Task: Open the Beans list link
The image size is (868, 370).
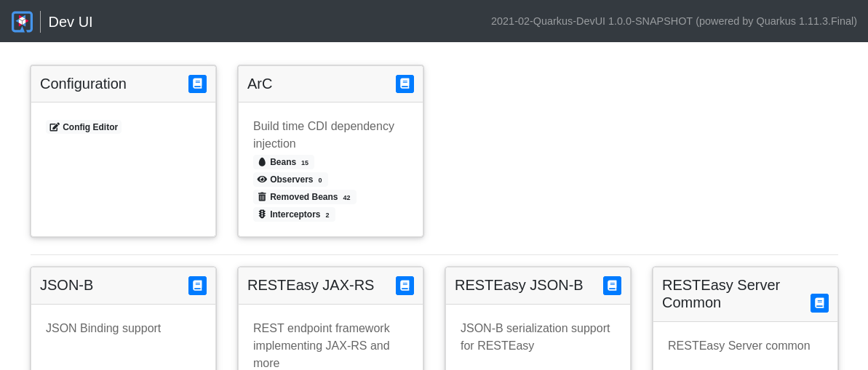Action: [284, 162]
